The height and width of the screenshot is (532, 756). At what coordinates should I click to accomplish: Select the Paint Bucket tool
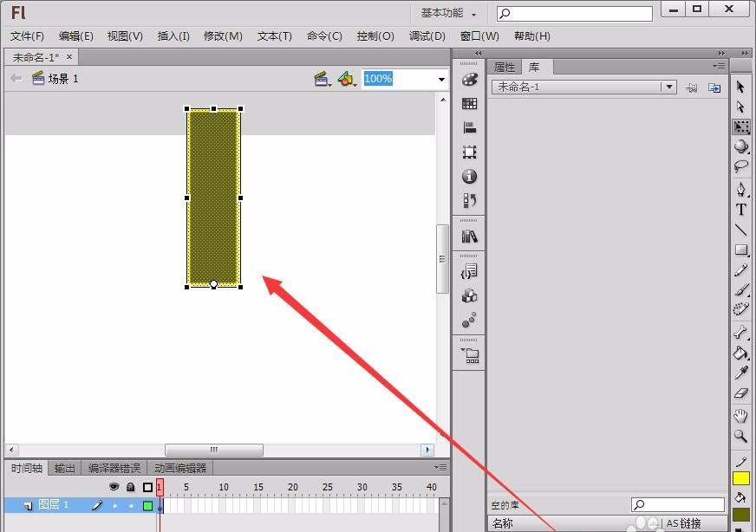(x=740, y=353)
